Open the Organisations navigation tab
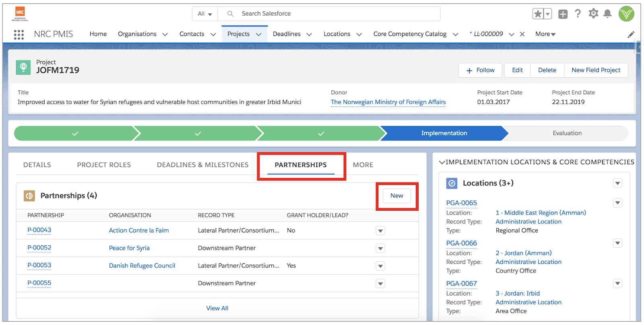Screen dimensions: 644x325 pyautogui.click(x=137, y=34)
